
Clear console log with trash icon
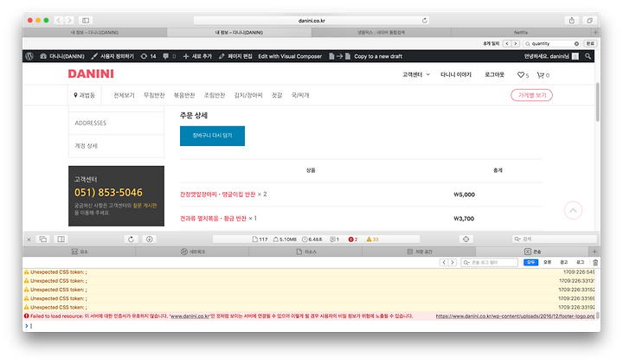point(595,262)
